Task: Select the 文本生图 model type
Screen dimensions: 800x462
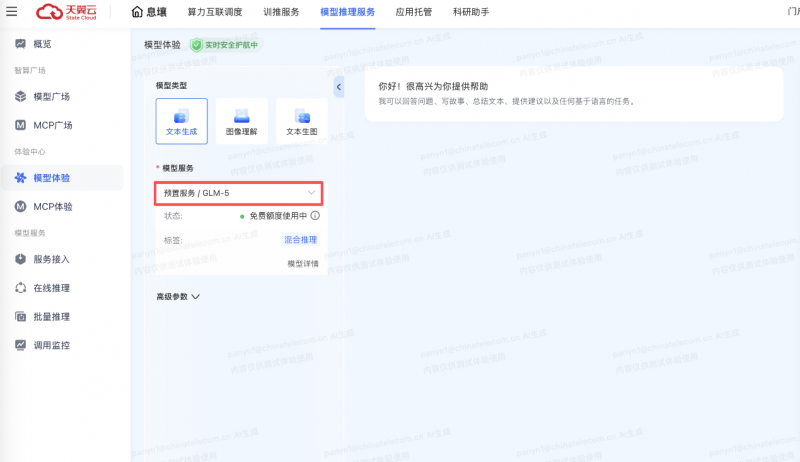Action: (302, 121)
